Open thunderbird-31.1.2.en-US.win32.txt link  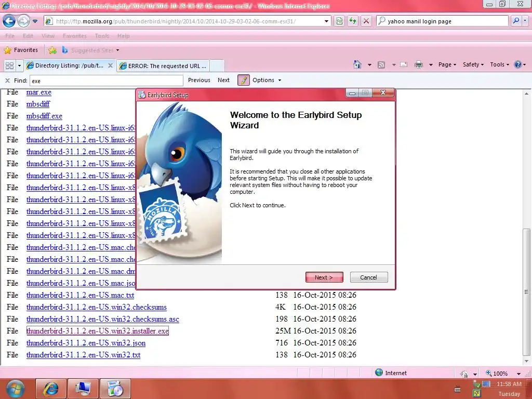pos(84,355)
